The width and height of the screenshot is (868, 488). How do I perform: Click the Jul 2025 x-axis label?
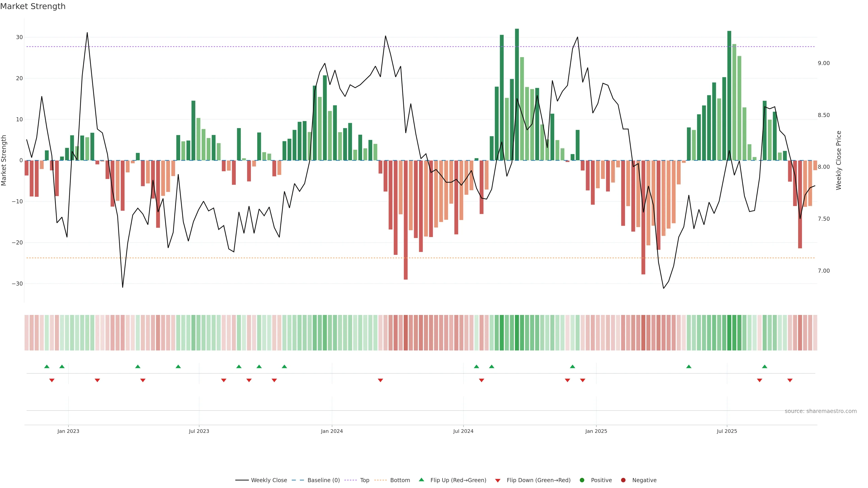727,431
